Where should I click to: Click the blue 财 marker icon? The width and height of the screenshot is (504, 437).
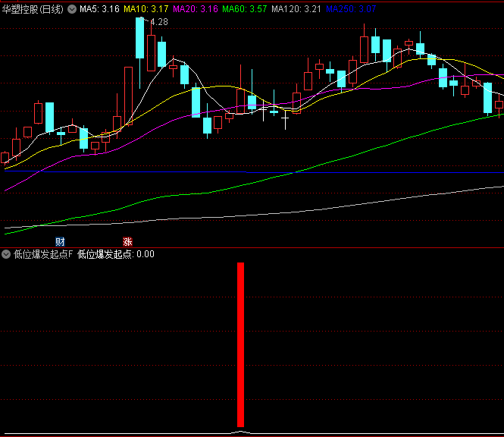[60, 241]
